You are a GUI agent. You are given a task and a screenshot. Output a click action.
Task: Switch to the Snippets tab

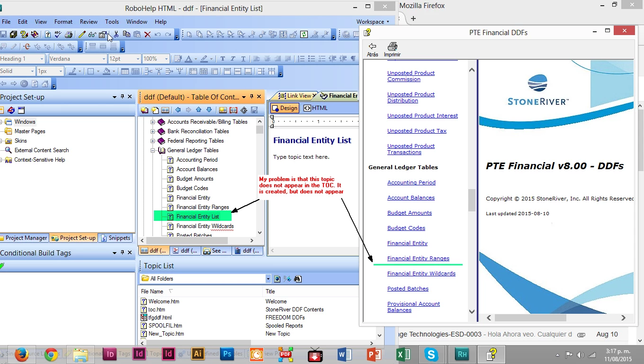coord(116,238)
